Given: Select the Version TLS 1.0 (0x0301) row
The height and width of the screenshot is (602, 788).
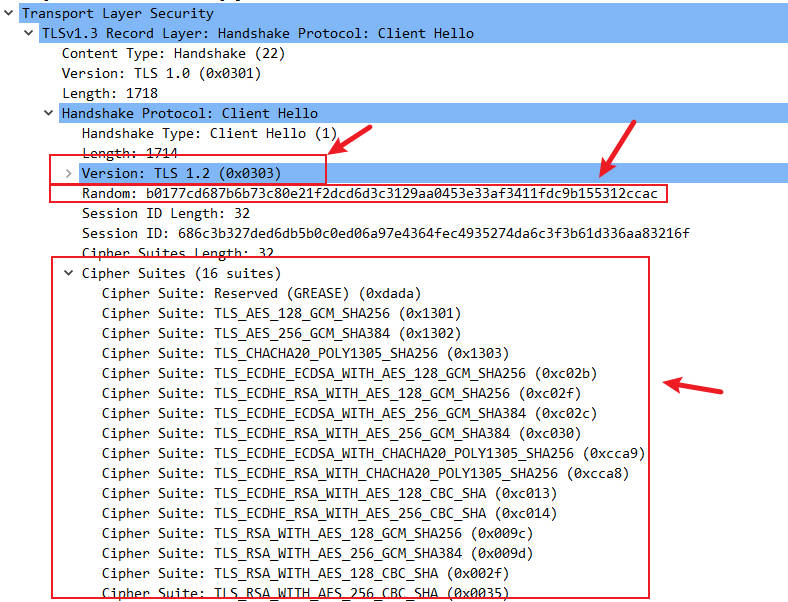Looking at the screenshot, I should (x=161, y=73).
